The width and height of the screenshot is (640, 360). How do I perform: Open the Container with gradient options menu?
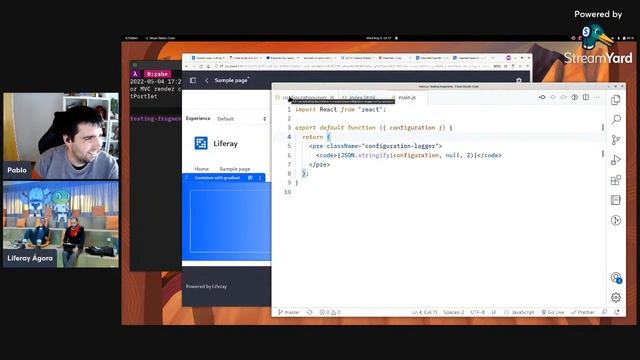260,178
